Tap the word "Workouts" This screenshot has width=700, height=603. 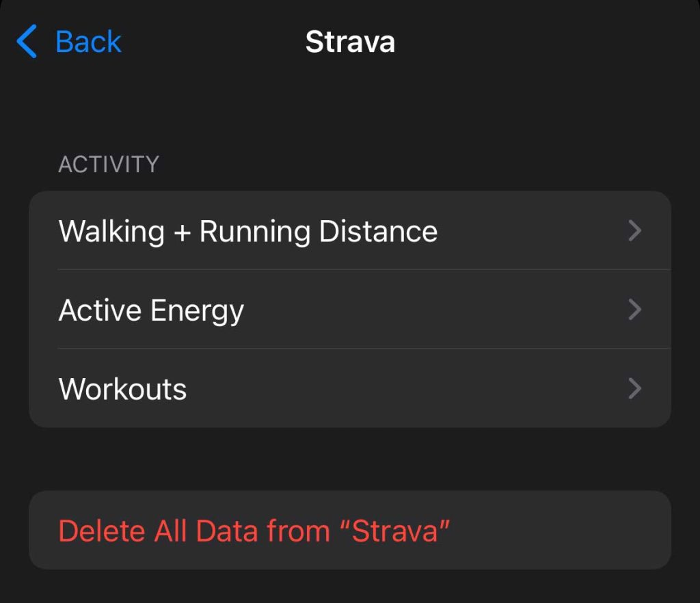[x=123, y=389]
